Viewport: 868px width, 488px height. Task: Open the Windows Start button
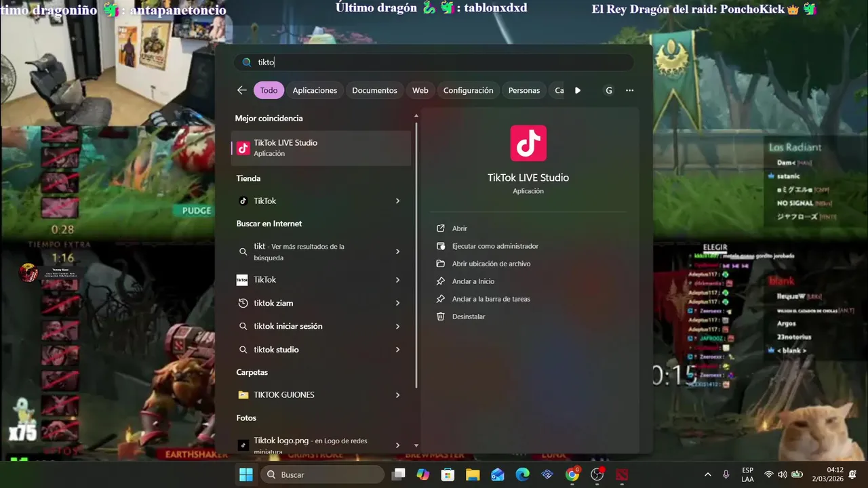pyautogui.click(x=245, y=474)
